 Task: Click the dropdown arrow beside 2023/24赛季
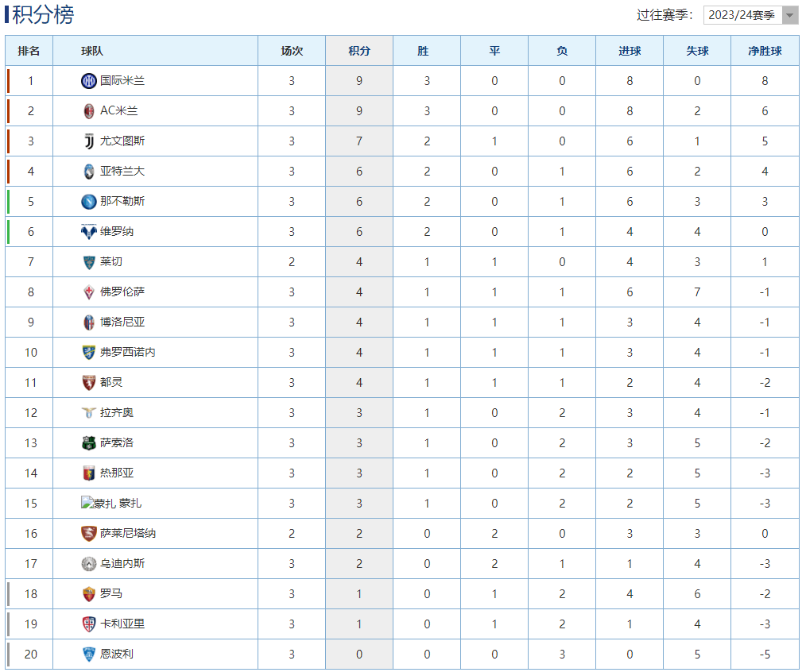tap(790, 15)
